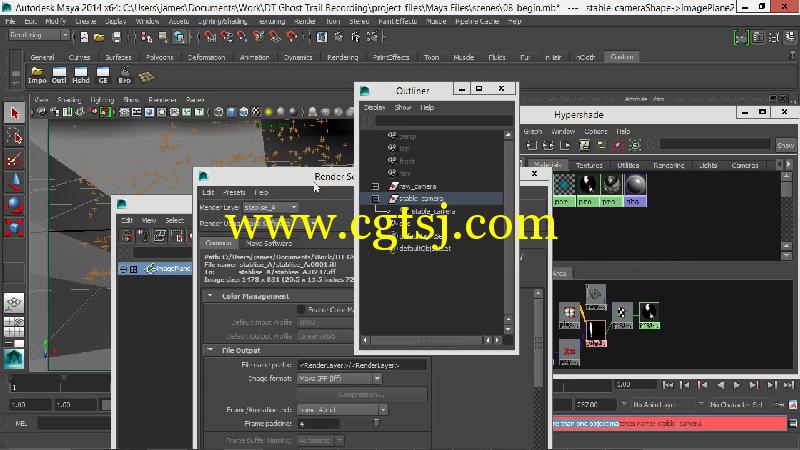Open the Outliner Display menu
Viewport: 800px width, 450px height.
pos(374,108)
